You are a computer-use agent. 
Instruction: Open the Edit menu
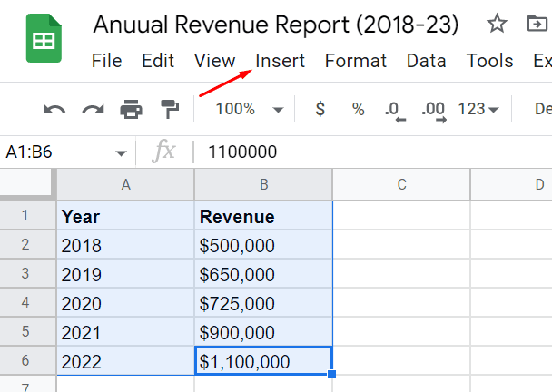coord(158,61)
